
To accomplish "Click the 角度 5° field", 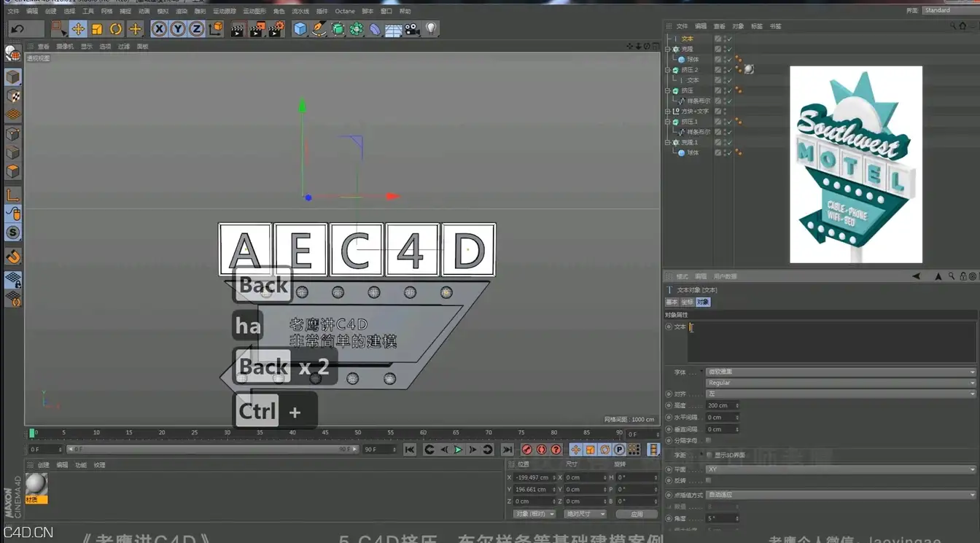I will pos(722,518).
